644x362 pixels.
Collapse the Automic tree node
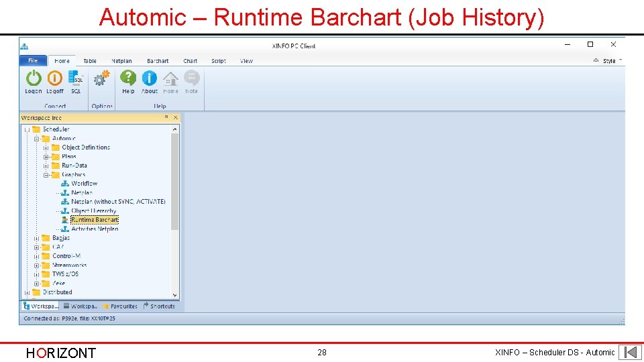[36, 139]
